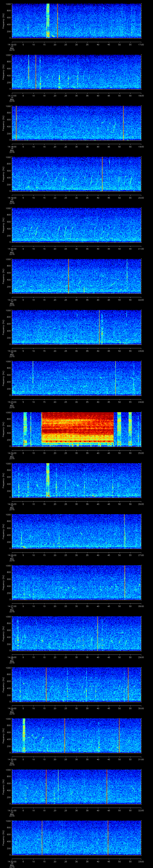
Task: Click the 14:20:00 start time label
Action: (x=12, y=249)
